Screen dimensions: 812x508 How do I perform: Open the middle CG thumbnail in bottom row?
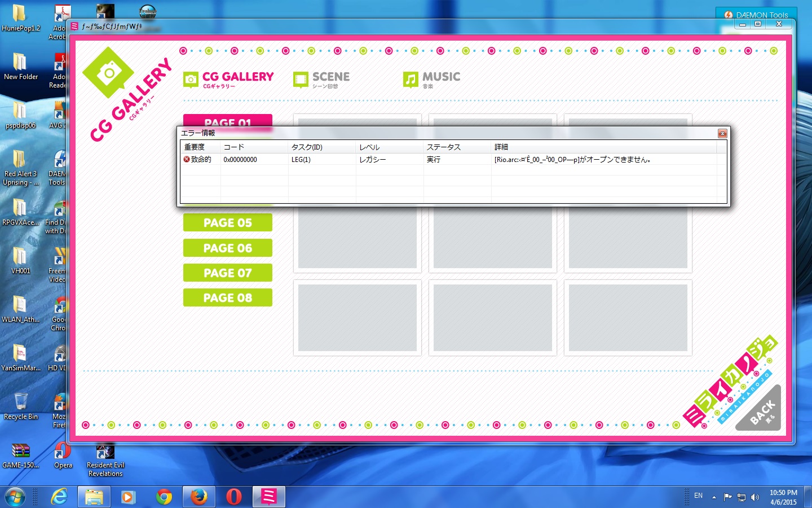pos(492,318)
